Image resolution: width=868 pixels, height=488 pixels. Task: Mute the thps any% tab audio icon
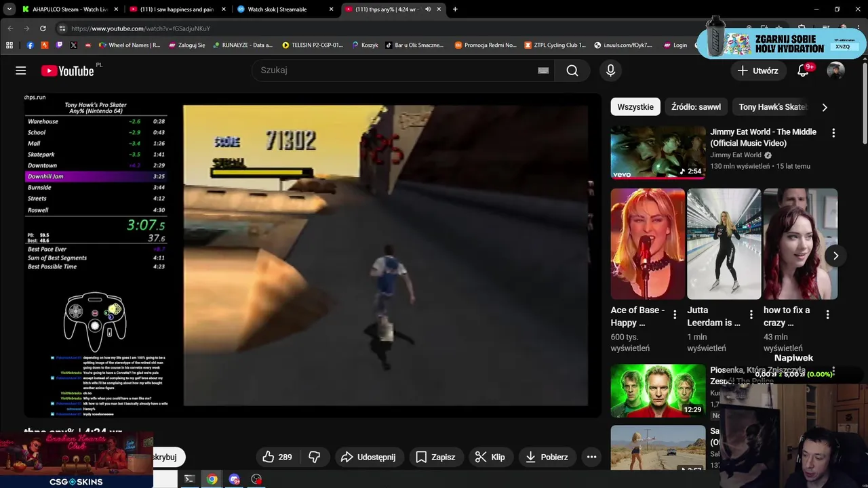(428, 9)
